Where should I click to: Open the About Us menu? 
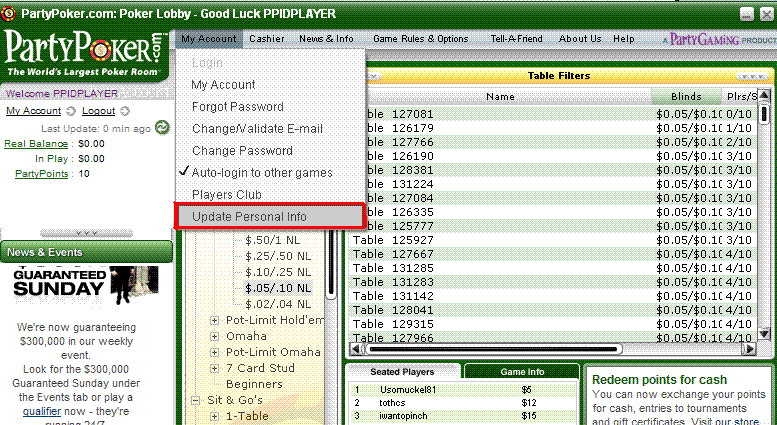tap(580, 39)
